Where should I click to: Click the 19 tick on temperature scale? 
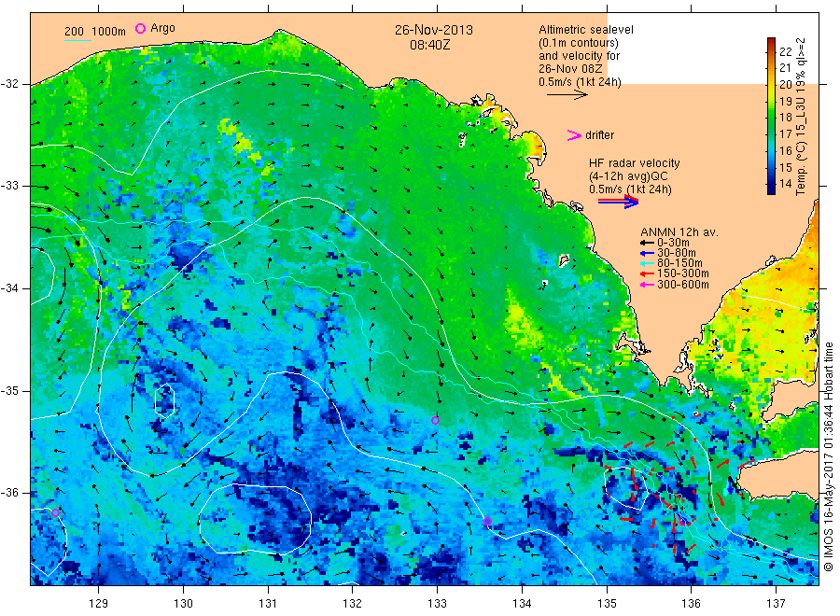pos(785,101)
